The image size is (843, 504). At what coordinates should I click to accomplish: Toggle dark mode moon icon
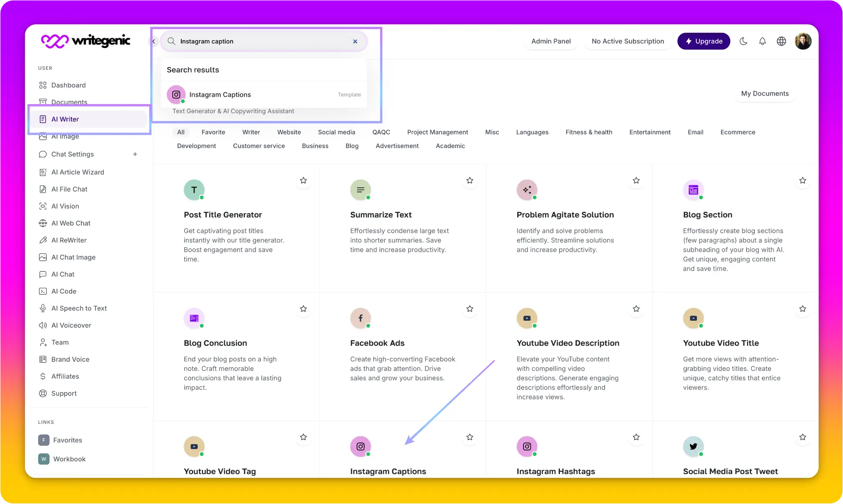(x=743, y=41)
